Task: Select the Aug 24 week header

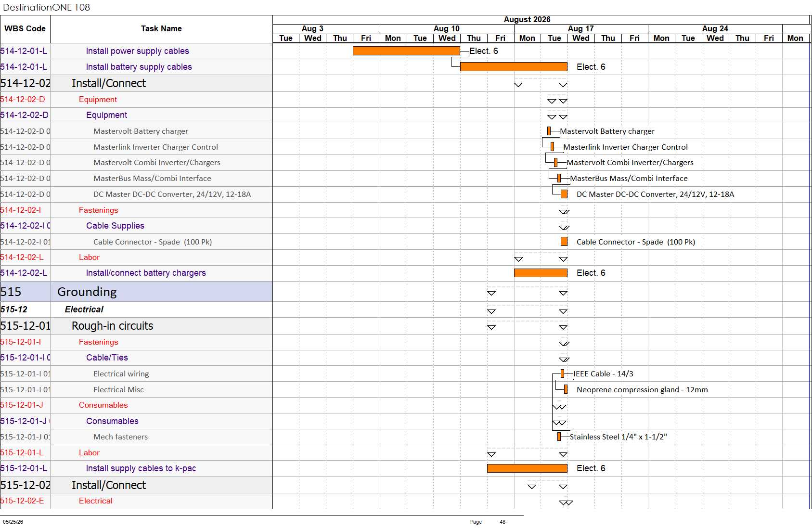Action: 715,29
